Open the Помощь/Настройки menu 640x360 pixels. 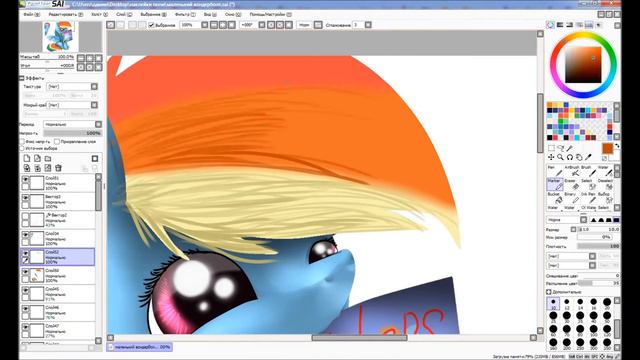tap(270, 14)
